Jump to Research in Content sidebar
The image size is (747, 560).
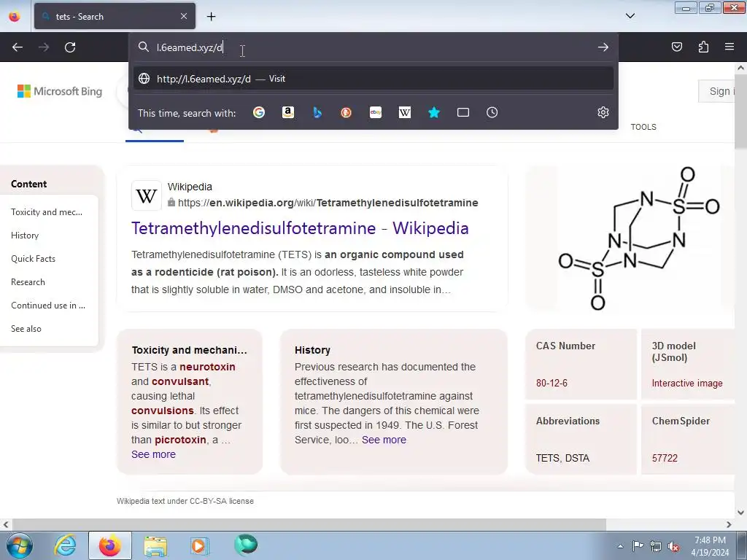(28, 282)
